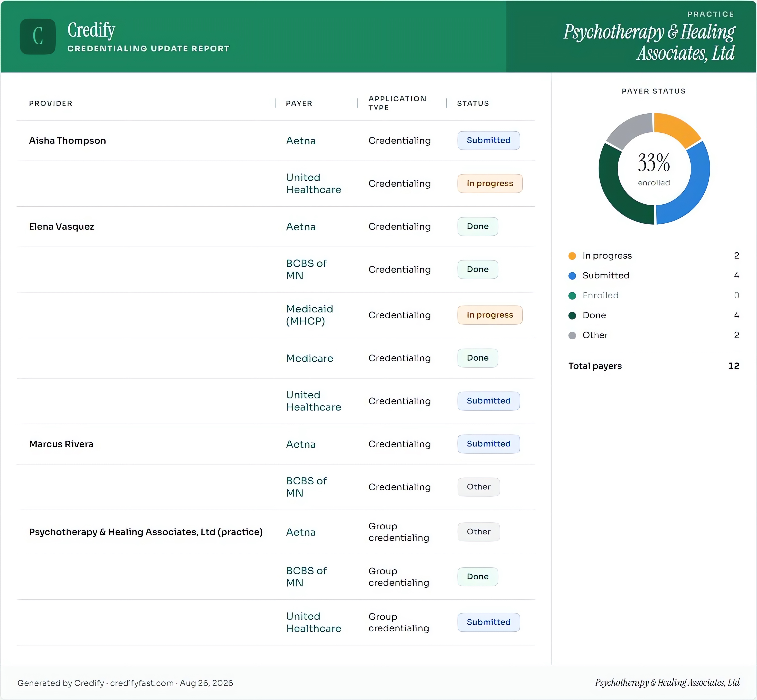Click Marcus Rivera's BCBS of MN Other badge
Screen dimensions: 757x700
click(x=479, y=487)
